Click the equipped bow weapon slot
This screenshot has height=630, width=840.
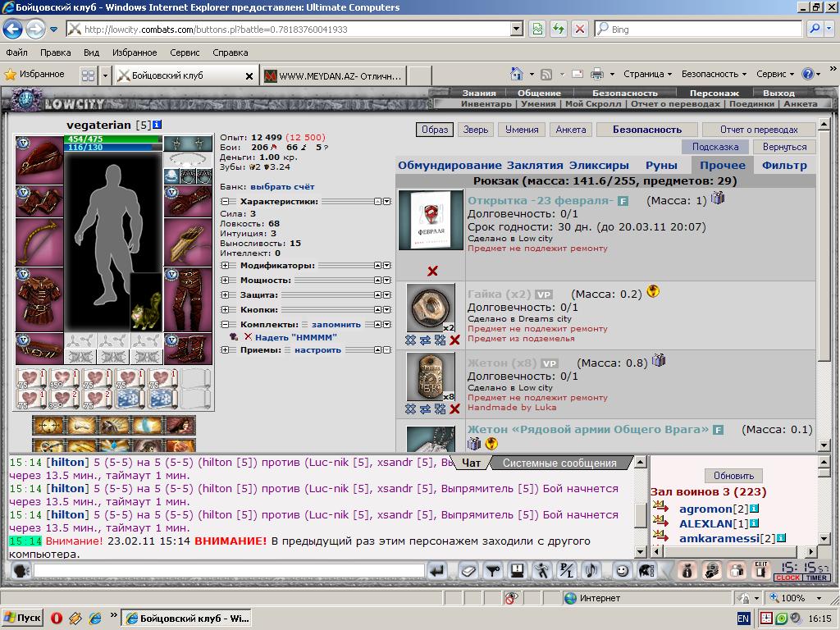pyautogui.click(x=39, y=242)
